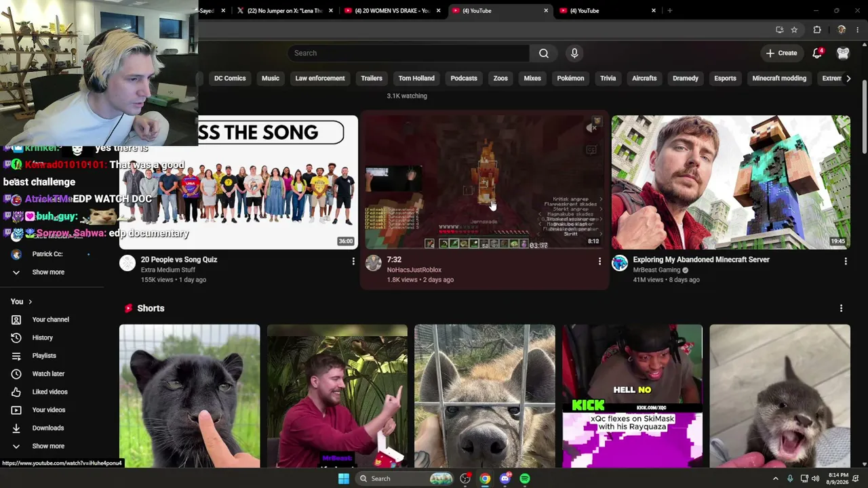Start voice search with the microphone icon
Viewport: 868px width, 488px height.
[x=574, y=53]
